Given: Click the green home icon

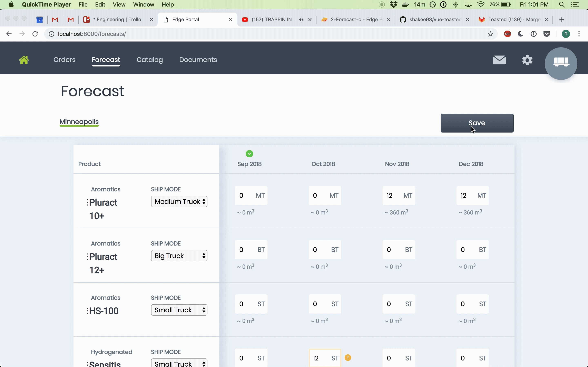Looking at the screenshot, I should pos(24,60).
